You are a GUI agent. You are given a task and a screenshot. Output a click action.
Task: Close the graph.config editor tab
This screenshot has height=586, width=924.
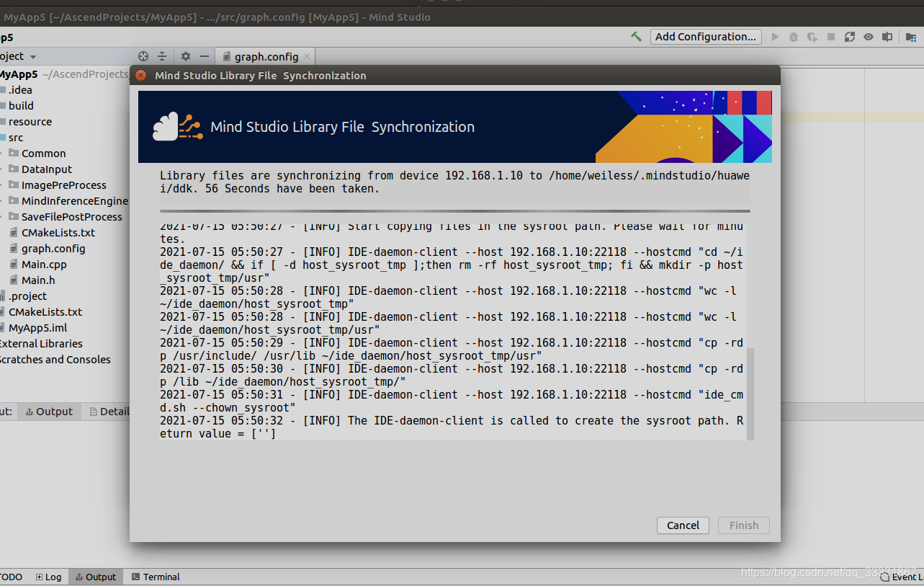point(307,56)
